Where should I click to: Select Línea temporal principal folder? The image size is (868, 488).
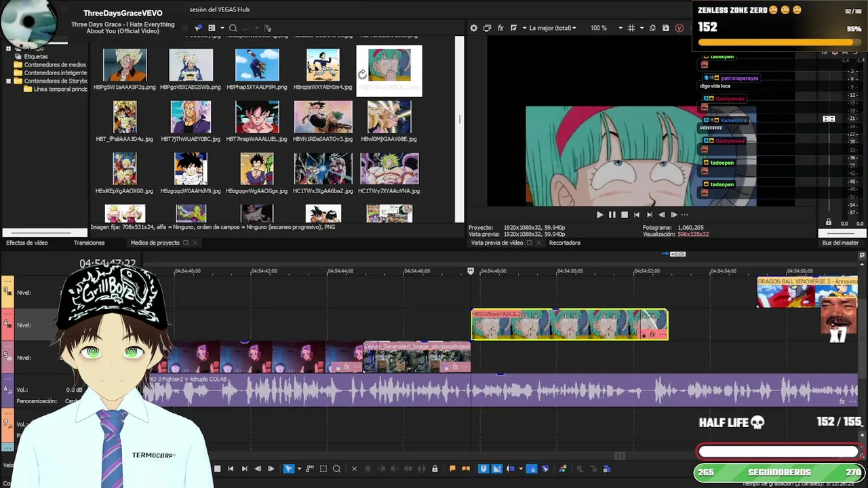tap(60, 89)
